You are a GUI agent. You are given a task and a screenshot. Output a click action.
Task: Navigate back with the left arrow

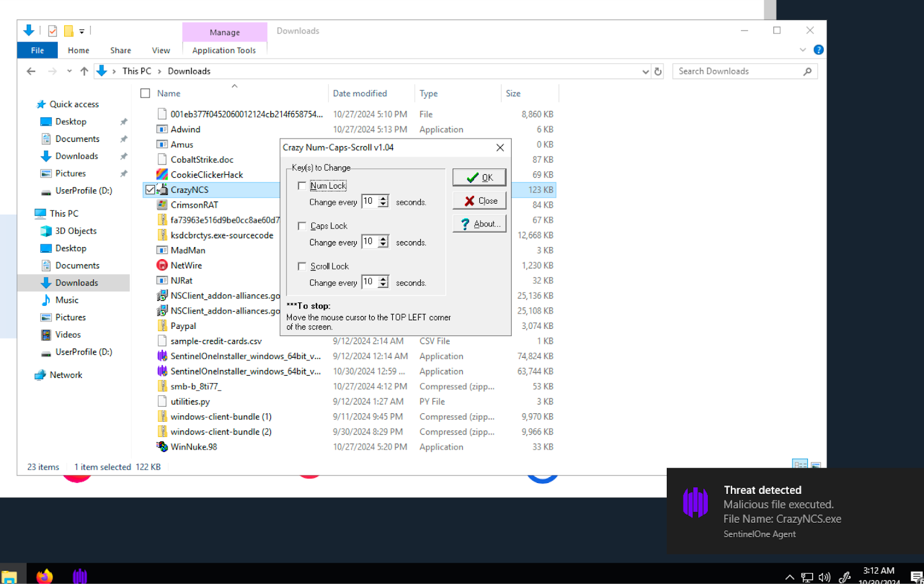[31, 71]
